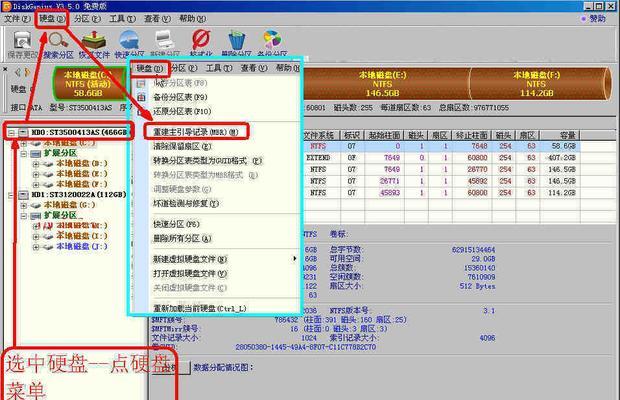
Task: Click the HD0 hard disk icon in tree
Action: 23,132
